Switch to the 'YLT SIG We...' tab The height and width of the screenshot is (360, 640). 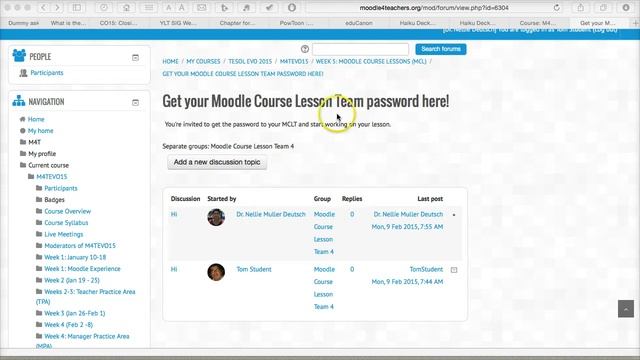[178, 23]
